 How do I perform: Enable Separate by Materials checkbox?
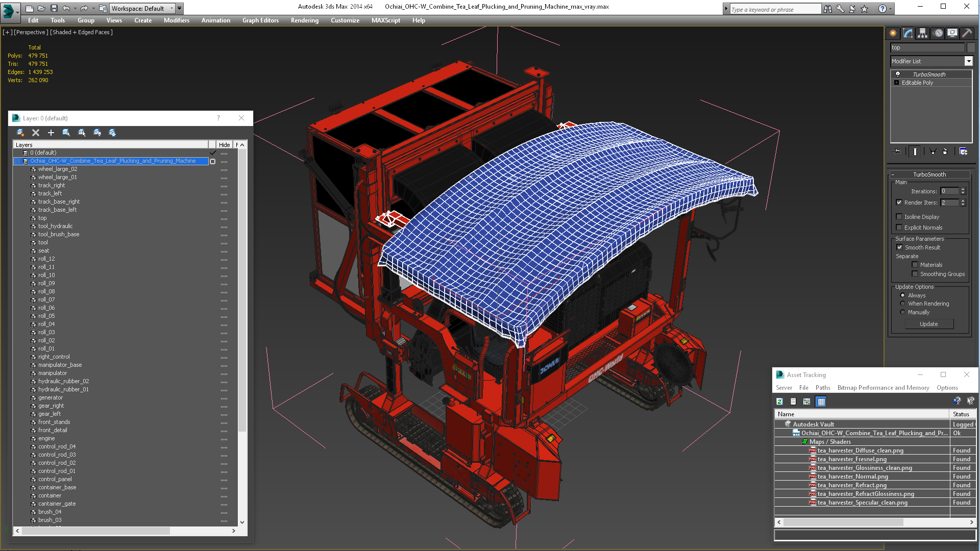915,265
